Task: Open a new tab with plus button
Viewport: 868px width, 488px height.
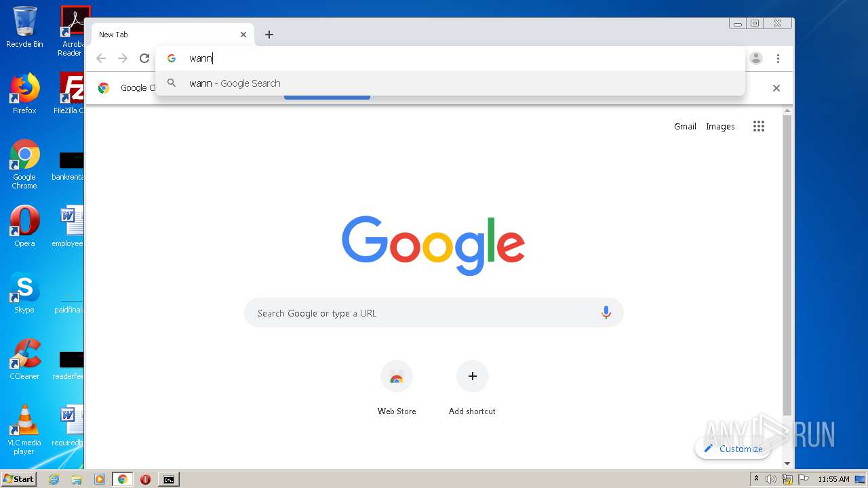Action: (x=269, y=35)
